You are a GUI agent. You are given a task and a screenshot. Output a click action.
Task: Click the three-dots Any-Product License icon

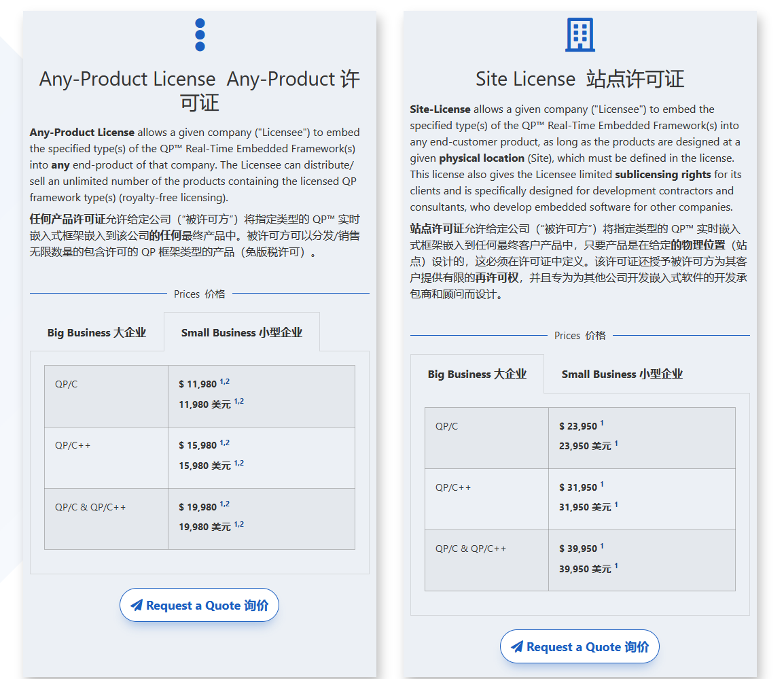point(200,35)
